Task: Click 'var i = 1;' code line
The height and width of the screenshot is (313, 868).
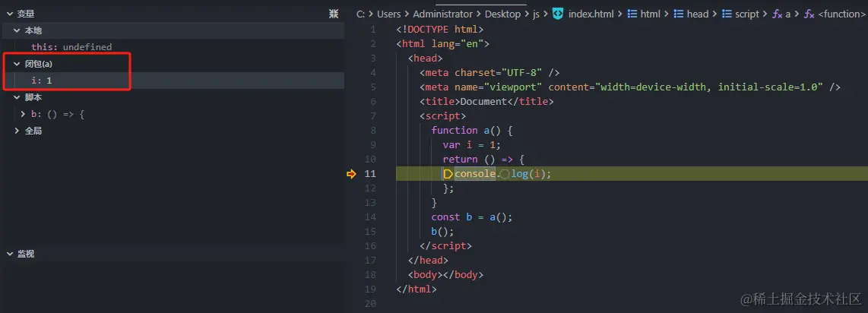Action: click(472, 145)
